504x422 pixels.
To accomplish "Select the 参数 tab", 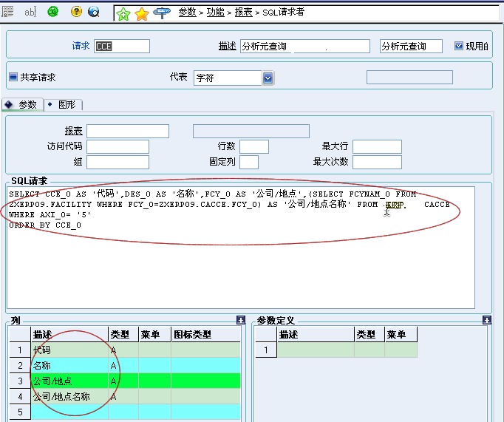I will pos(22,105).
